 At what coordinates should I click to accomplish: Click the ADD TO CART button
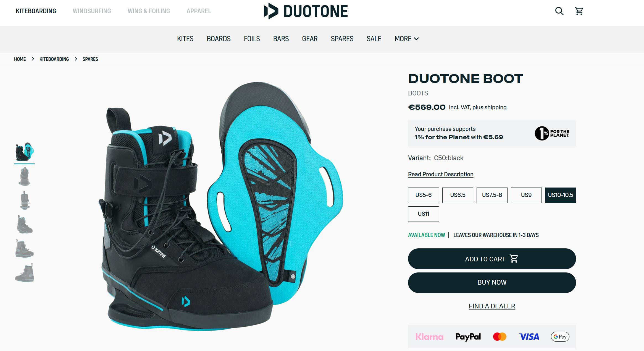[492, 259]
